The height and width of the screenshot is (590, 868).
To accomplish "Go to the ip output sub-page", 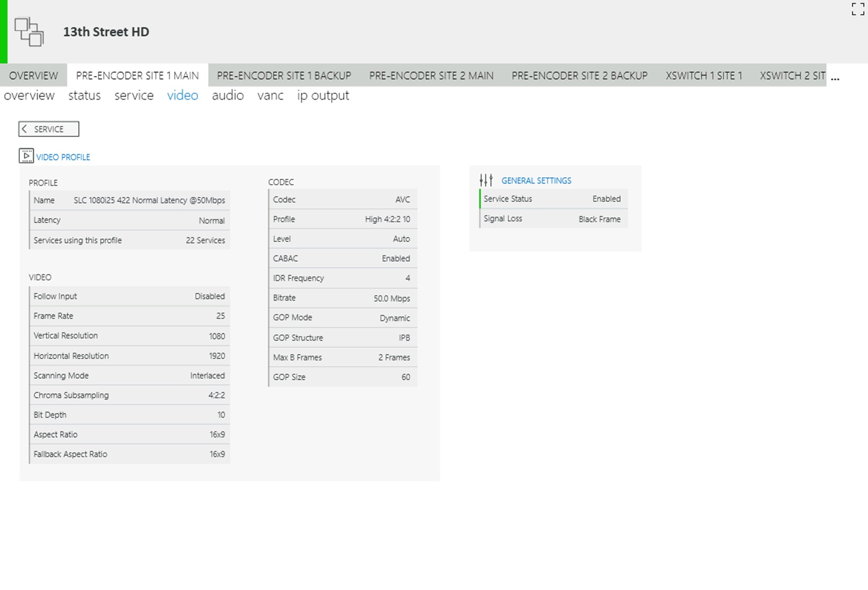I will [323, 95].
